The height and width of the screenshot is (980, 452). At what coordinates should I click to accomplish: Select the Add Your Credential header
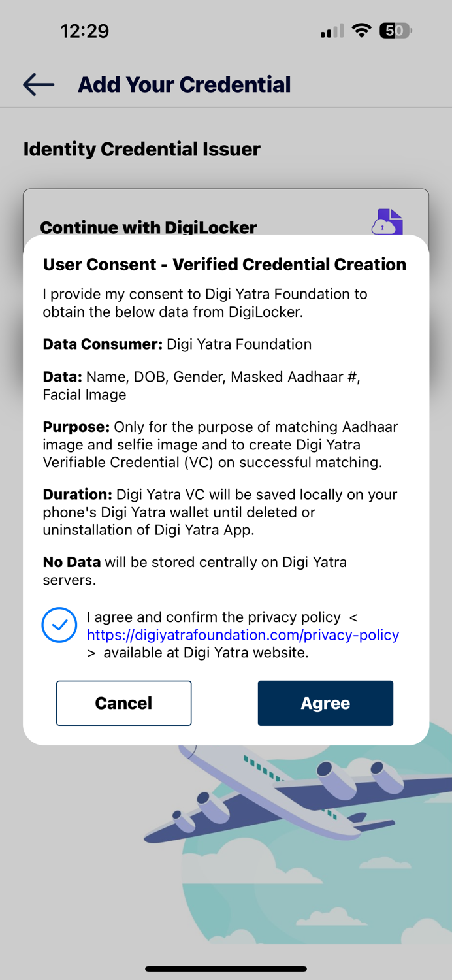pos(184,84)
